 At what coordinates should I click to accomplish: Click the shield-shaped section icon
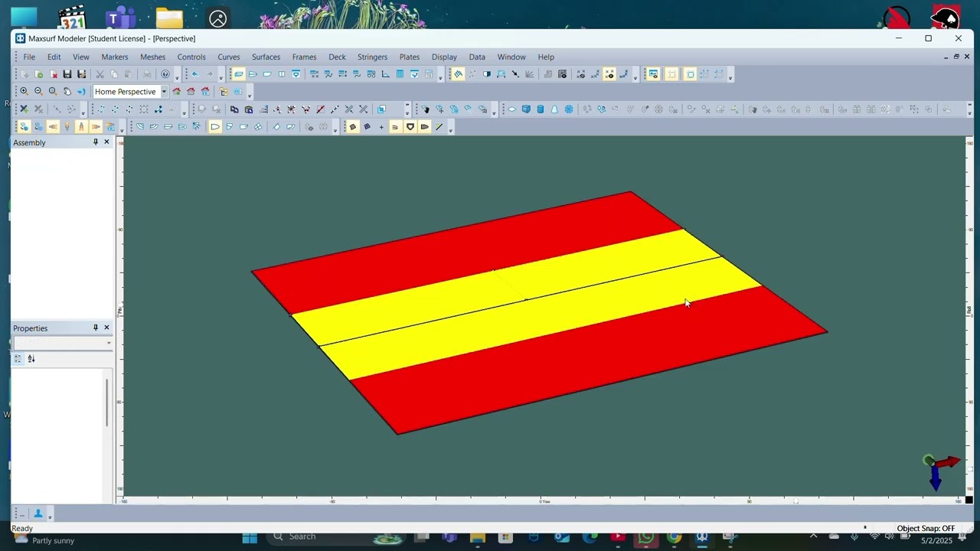tap(410, 126)
